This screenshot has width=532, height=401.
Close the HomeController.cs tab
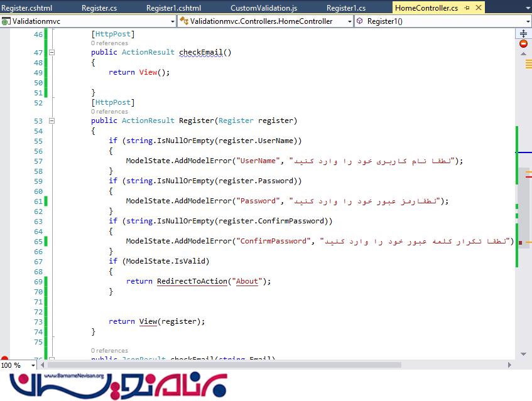point(478,8)
